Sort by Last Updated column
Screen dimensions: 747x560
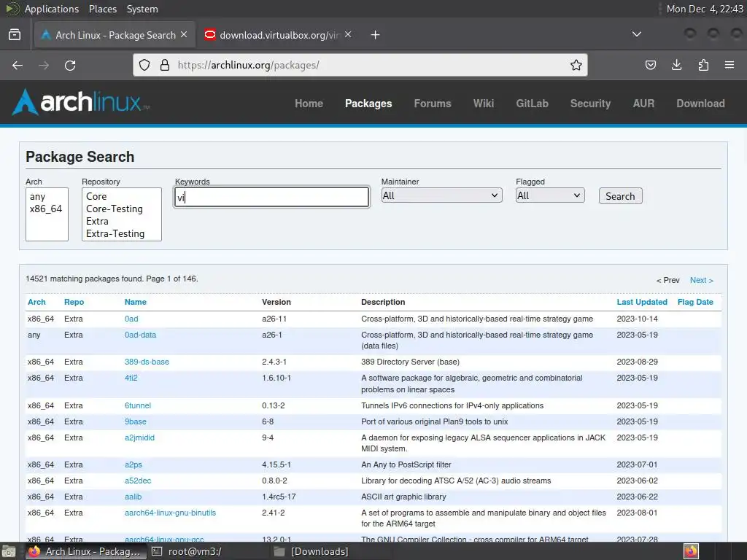coord(642,302)
